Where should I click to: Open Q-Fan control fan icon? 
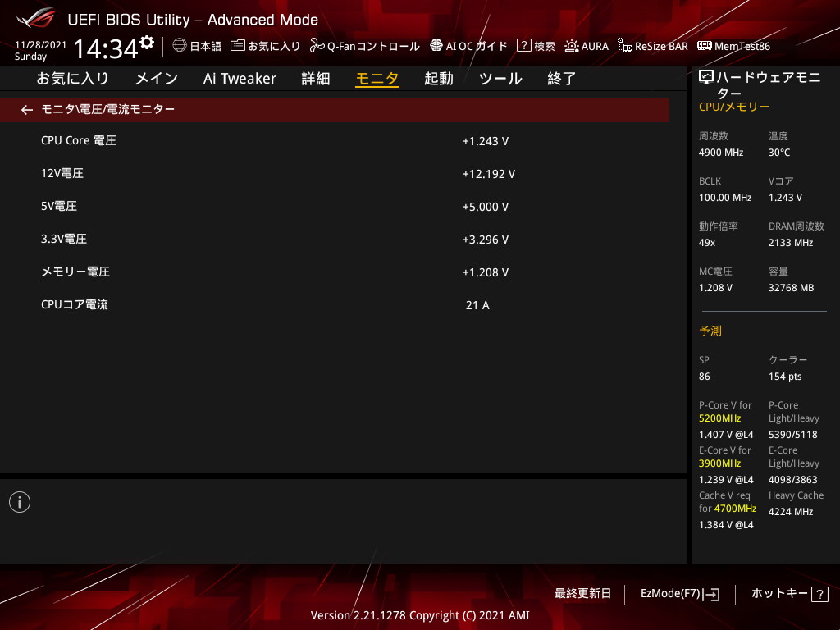(317, 46)
